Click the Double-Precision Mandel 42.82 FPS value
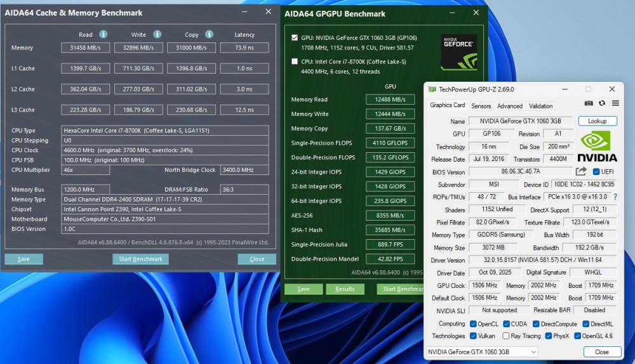635x364 pixels. tap(390, 259)
